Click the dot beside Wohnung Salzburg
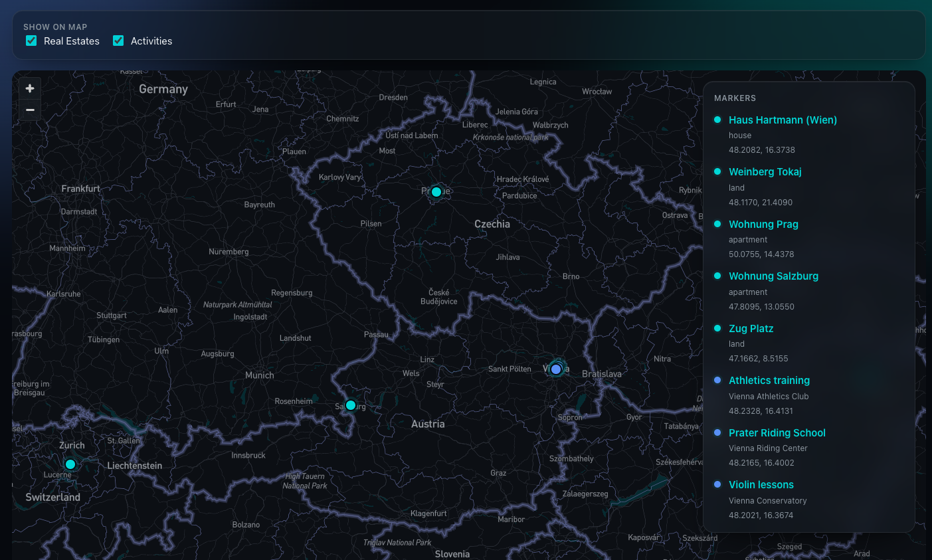This screenshot has height=560, width=932. [717, 276]
